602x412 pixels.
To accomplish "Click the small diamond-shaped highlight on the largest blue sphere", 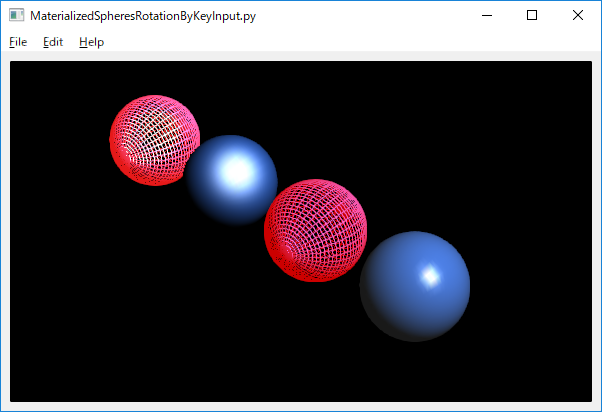I will 430,276.
